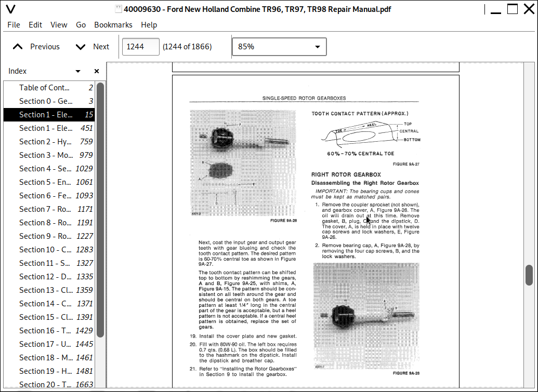
Task: Open Section 10 at page 1283
Action: click(x=49, y=250)
